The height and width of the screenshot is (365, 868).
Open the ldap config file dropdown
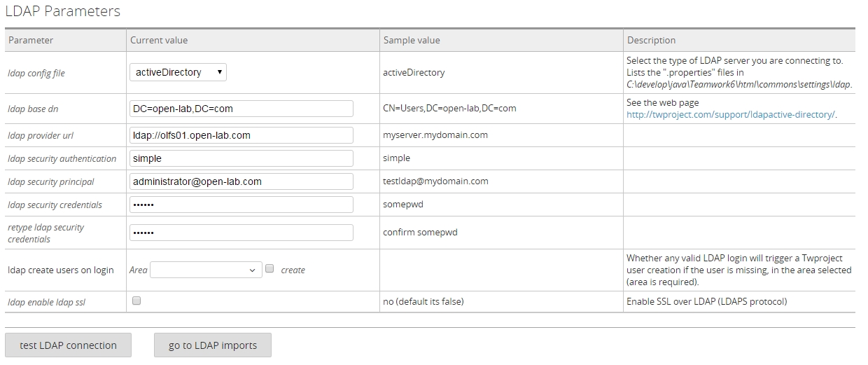point(178,72)
